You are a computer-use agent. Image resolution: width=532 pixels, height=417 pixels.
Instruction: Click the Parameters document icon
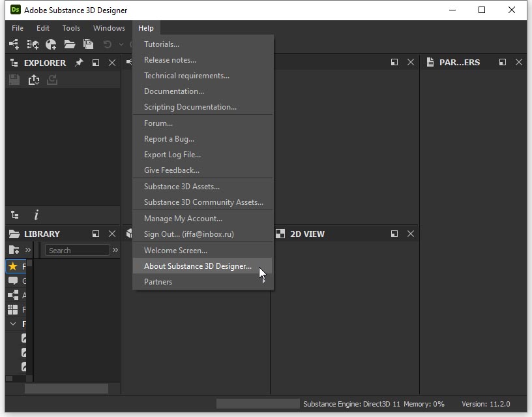tap(430, 62)
